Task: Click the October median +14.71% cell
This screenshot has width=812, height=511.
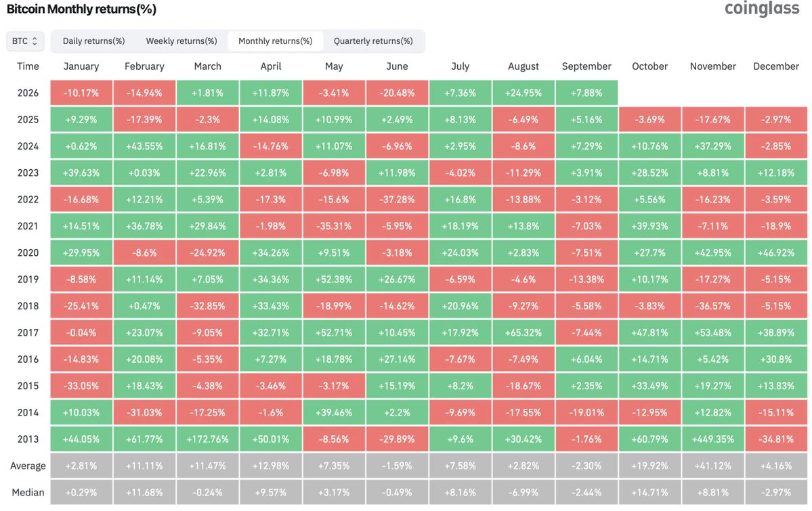Action: click(649, 492)
